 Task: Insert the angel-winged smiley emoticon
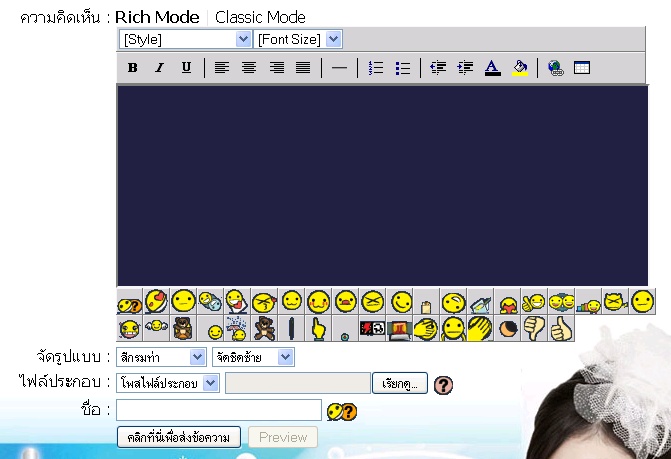pos(157,327)
